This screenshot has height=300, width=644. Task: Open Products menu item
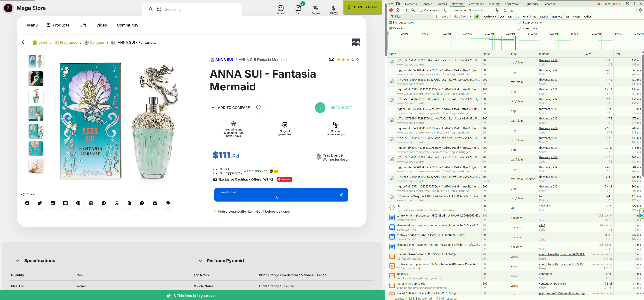click(x=58, y=25)
